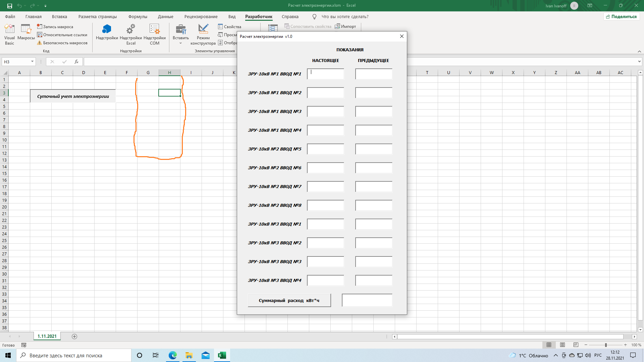Redo the last action
The height and width of the screenshot is (362, 644).
coord(32,6)
